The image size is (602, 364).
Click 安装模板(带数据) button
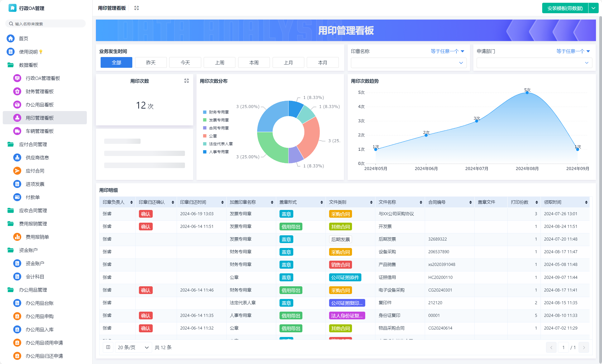[565, 8]
